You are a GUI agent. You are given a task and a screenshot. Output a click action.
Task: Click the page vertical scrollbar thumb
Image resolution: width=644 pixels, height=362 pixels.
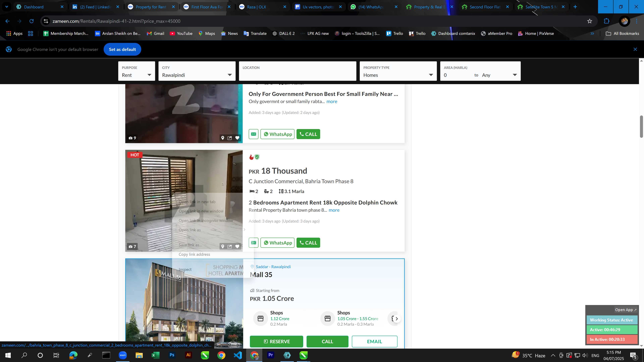coord(641,126)
